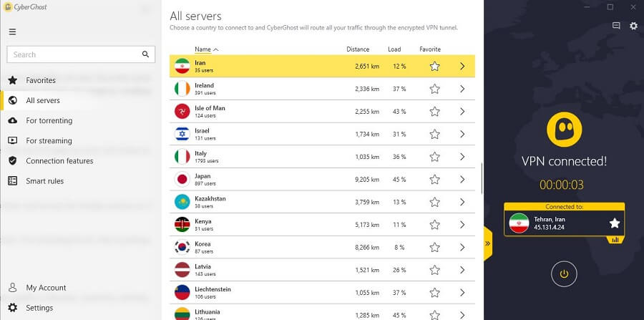Open the feedback chat icon
Image resolution: width=644 pixels, height=320 pixels.
616,26
